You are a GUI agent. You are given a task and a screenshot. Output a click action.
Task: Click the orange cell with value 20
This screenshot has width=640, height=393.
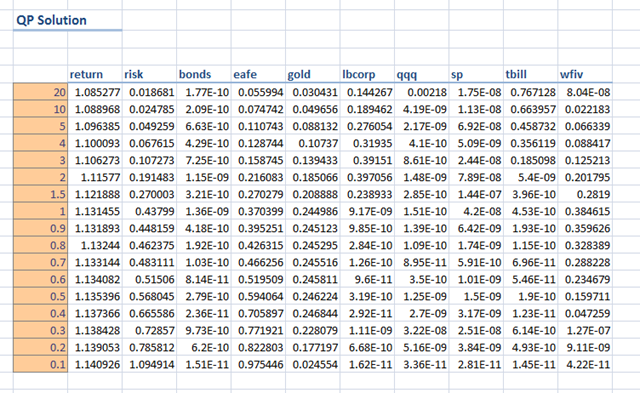[40, 92]
